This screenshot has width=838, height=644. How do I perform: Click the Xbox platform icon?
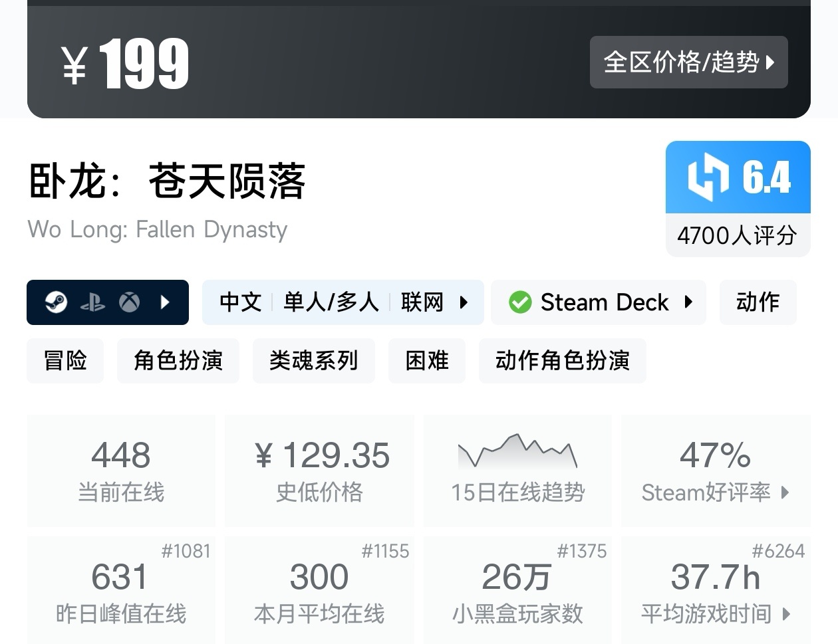[x=130, y=302]
